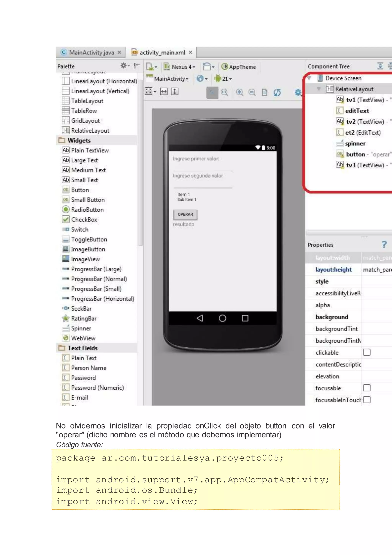Screen dimensions: 392x555
Task: Open the Properties help question mark
Action: pyautogui.click(x=384, y=244)
